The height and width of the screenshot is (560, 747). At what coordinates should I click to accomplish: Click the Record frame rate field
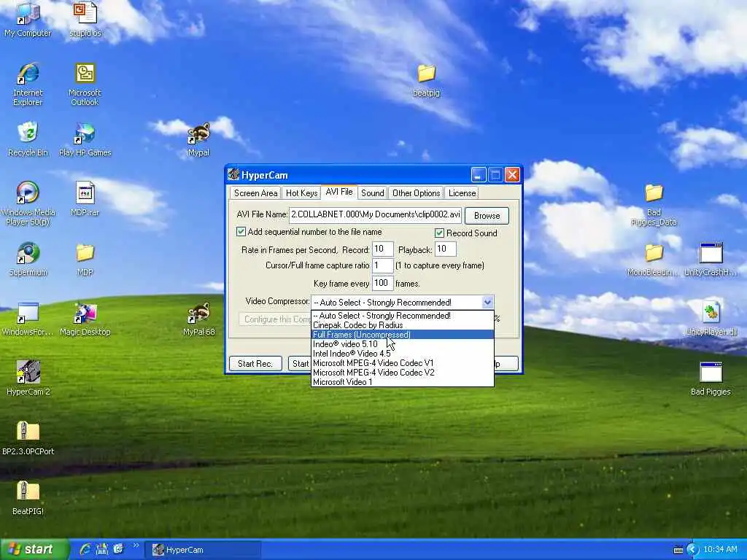point(382,249)
